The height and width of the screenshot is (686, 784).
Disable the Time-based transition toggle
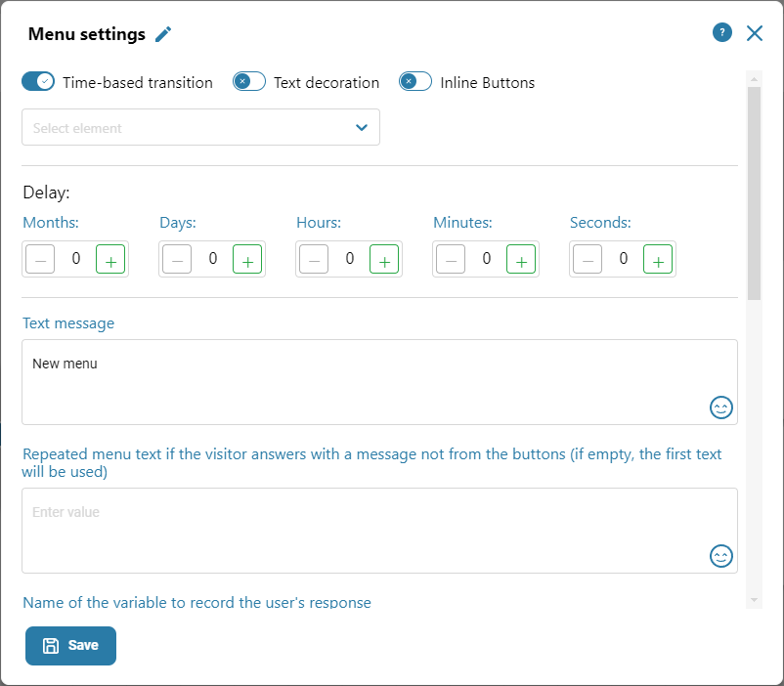38,81
